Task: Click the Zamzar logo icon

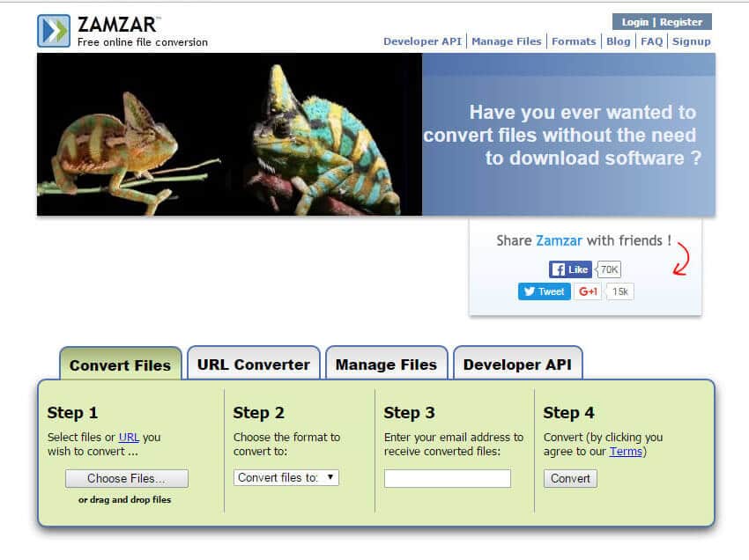Action: [x=54, y=31]
